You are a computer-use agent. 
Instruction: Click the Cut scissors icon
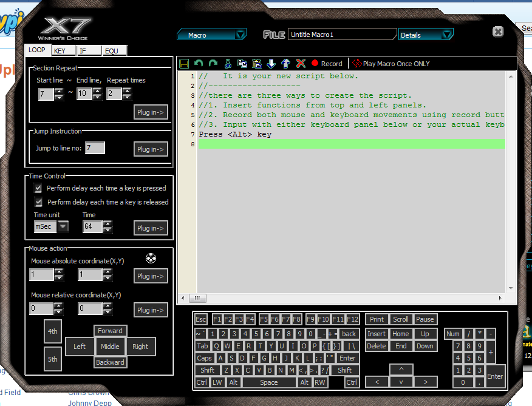point(228,63)
